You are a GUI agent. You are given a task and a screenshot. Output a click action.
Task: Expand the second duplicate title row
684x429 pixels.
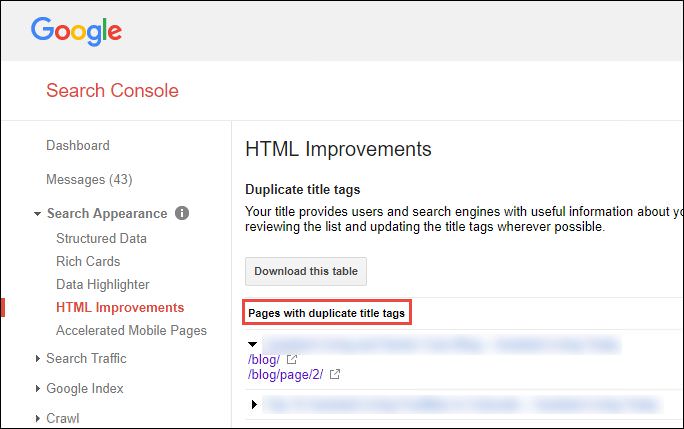pos(254,404)
